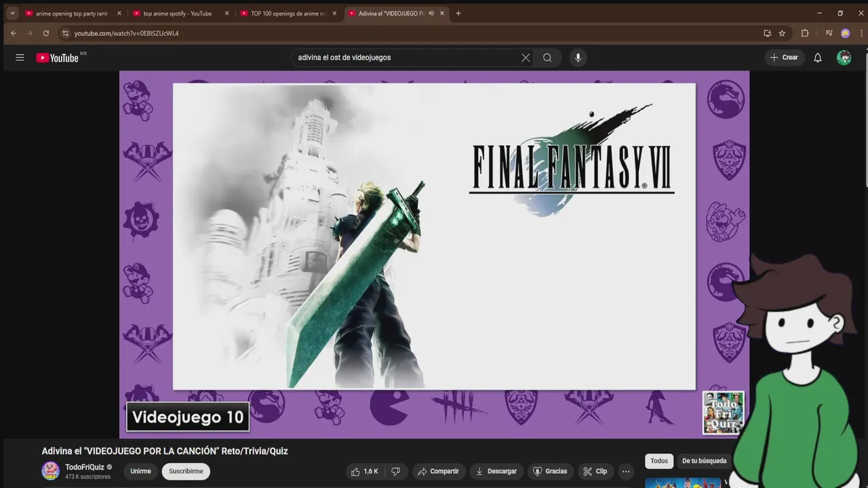Screen dimensions: 868x488
Task: Open more actions three-dot menu
Action: click(x=626, y=471)
